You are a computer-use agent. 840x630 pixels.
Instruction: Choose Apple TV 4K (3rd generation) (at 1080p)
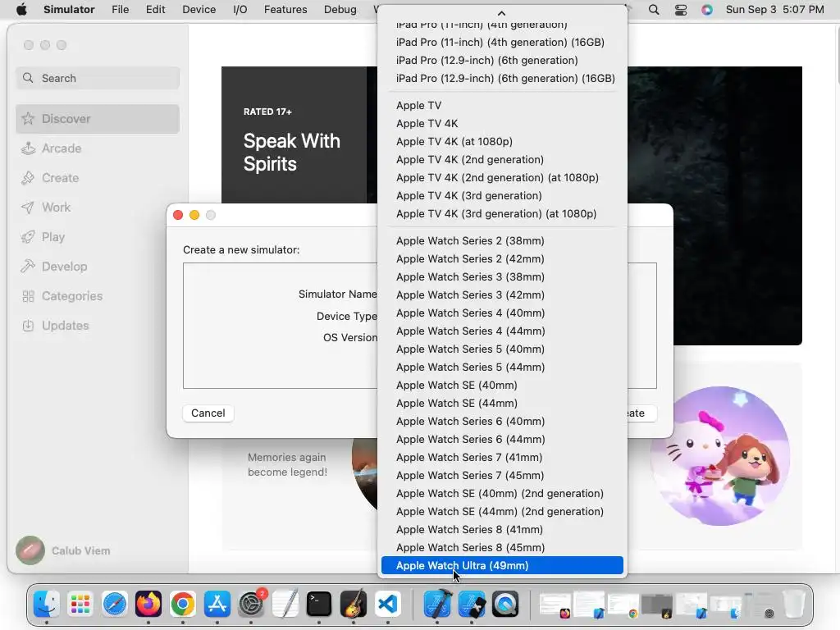[502, 213]
